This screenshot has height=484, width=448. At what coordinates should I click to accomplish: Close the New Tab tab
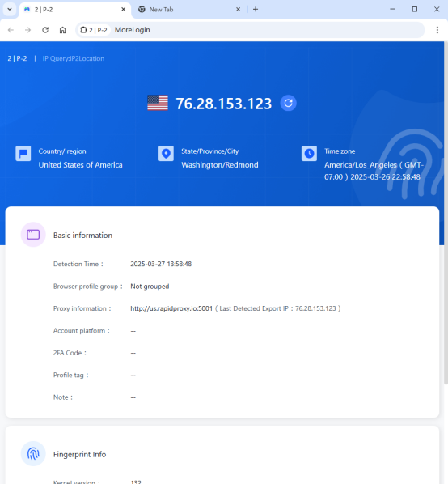tap(238, 9)
